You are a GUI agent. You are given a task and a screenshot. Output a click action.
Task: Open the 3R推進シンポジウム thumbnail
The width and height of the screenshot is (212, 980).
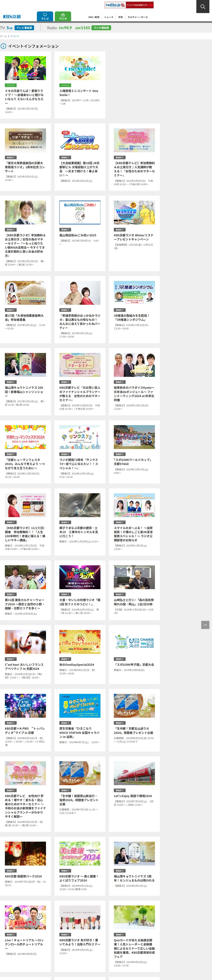click(135, 293)
